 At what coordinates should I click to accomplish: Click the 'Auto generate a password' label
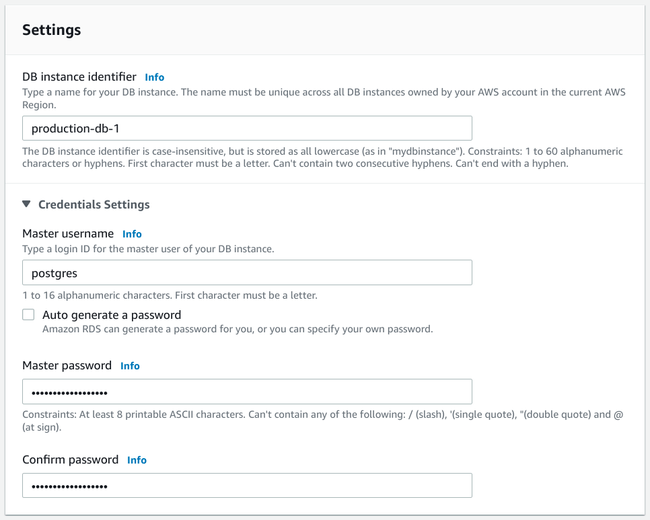(x=111, y=315)
